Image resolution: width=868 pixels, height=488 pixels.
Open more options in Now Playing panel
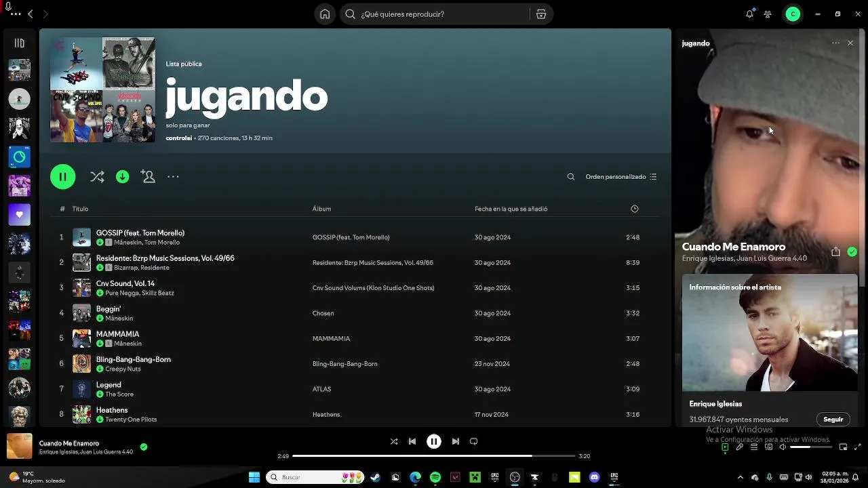835,43
